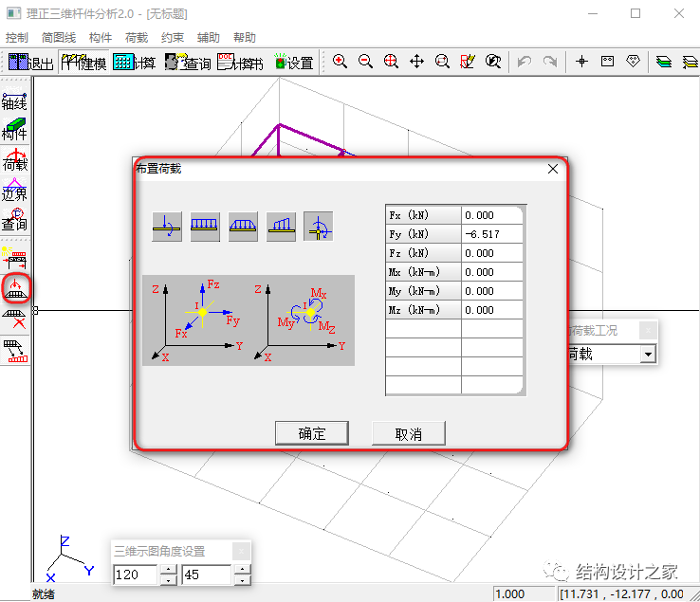
Task: Click the My (kN-m) value cell
Action: click(x=492, y=291)
